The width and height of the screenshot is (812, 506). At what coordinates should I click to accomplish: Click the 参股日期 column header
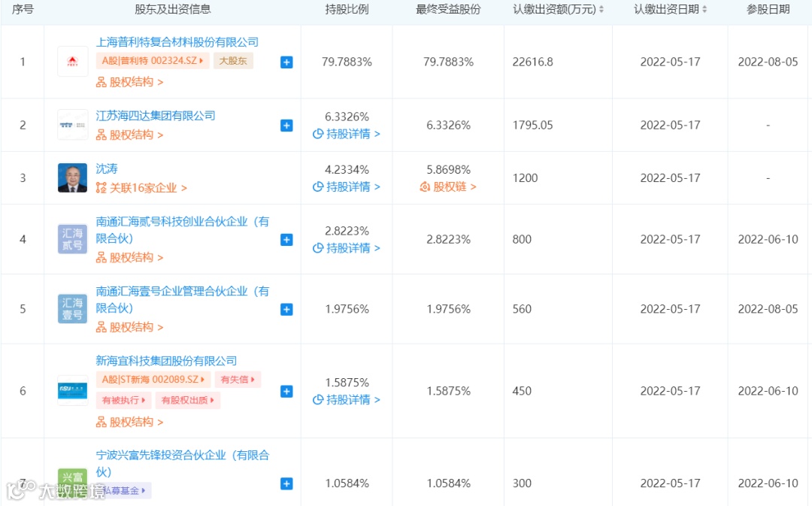click(x=768, y=9)
